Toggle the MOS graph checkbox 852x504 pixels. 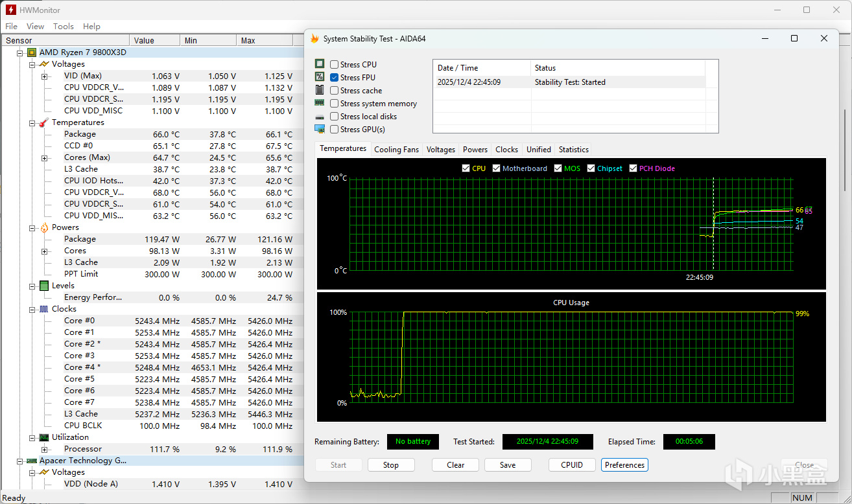coord(558,168)
